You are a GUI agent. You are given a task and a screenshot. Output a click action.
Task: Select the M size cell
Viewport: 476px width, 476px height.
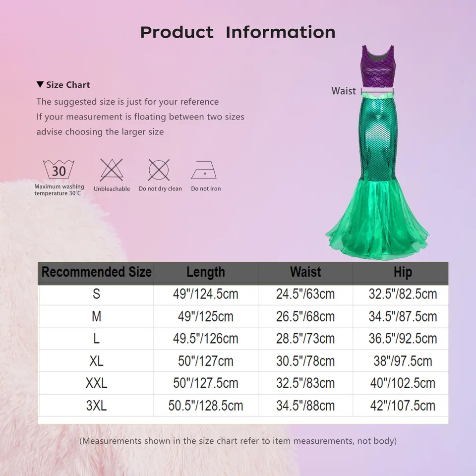pyautogui.click(x=96, y=316)
